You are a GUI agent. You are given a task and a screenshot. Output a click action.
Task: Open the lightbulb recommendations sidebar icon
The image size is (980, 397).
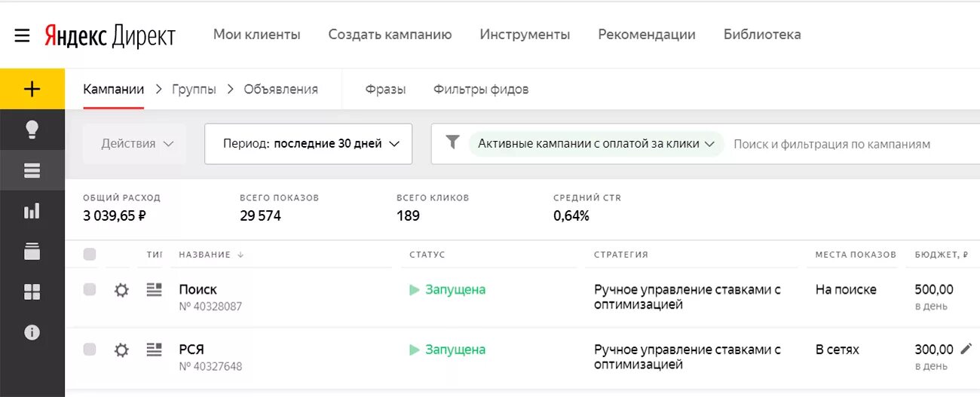pos(32,130)
